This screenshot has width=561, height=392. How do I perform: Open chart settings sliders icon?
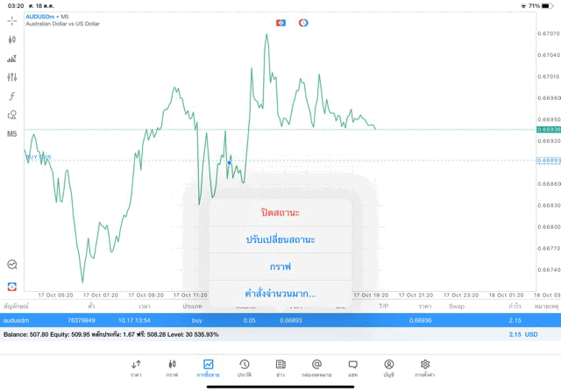pos(11,77)
